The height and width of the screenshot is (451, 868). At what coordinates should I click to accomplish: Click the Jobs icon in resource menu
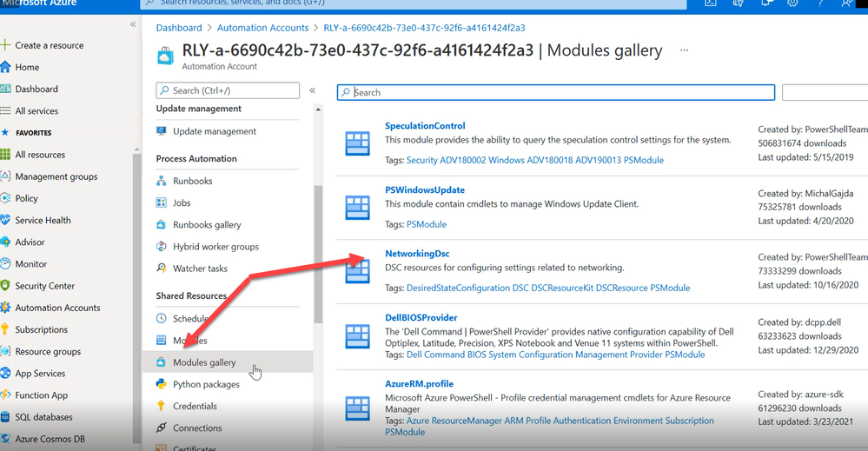(x=161, y=203)
